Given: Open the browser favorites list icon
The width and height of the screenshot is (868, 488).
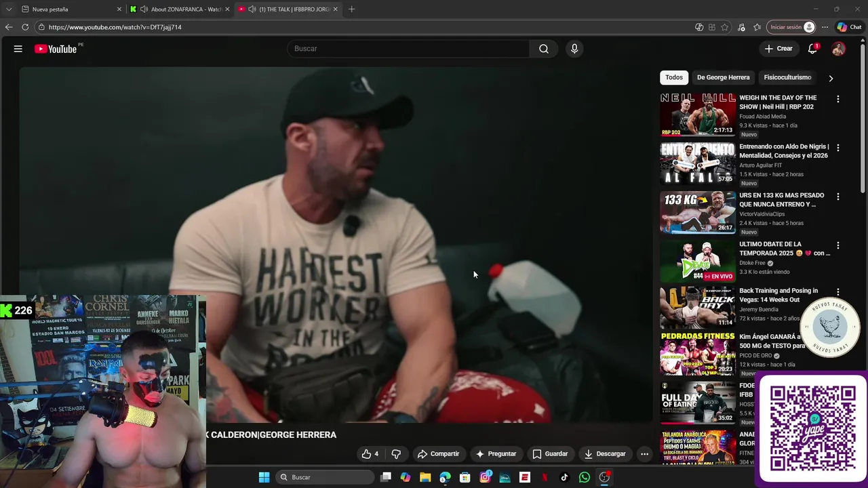Looking at the screenshot, I should tap(757, 27).
